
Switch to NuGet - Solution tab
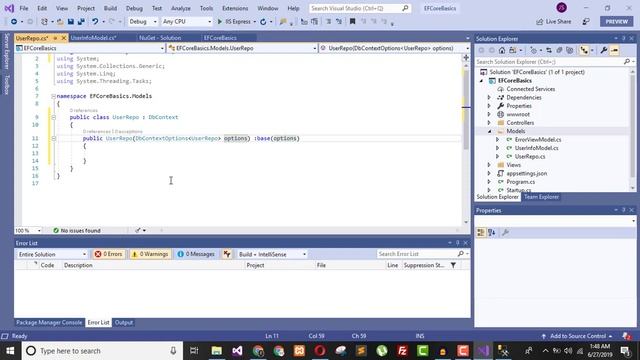[x=160, y=38]
